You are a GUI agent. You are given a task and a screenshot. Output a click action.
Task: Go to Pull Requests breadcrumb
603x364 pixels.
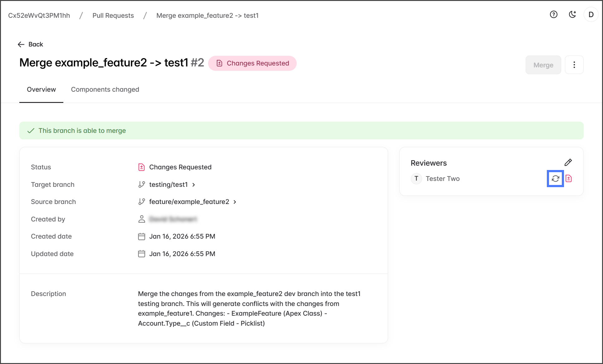(x=113, y=16)
